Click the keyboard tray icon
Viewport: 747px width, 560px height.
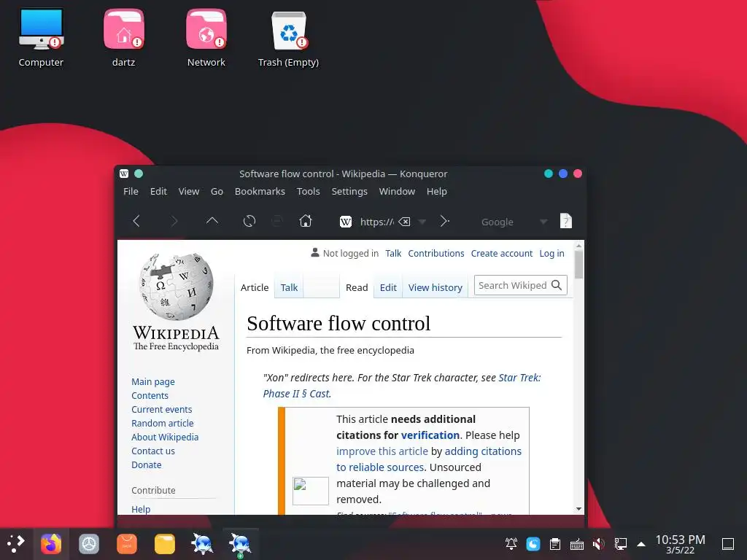[x=577, y=544]
